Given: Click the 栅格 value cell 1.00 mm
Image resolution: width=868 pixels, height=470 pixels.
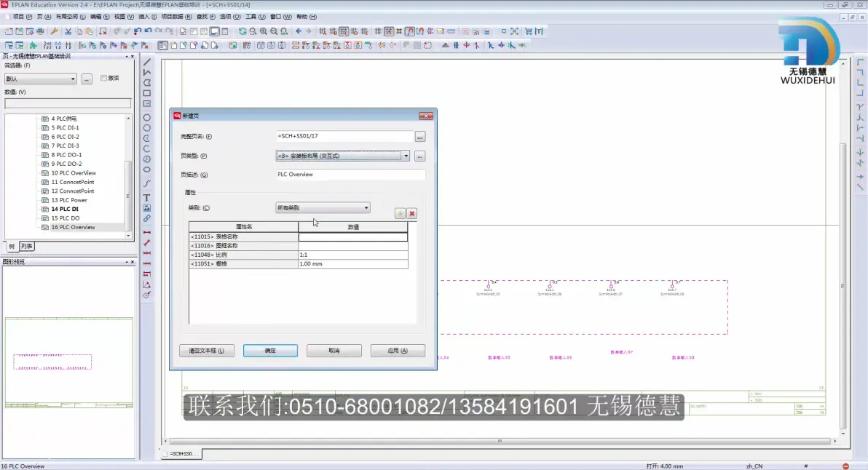Looking at the screenshot, I should pyautogui.click(x=353, y=264).
